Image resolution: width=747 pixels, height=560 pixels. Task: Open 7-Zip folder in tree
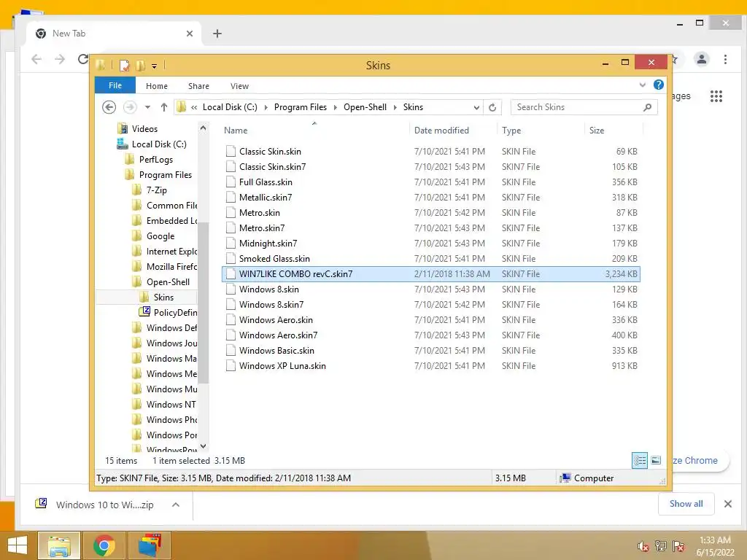[157, 190]
